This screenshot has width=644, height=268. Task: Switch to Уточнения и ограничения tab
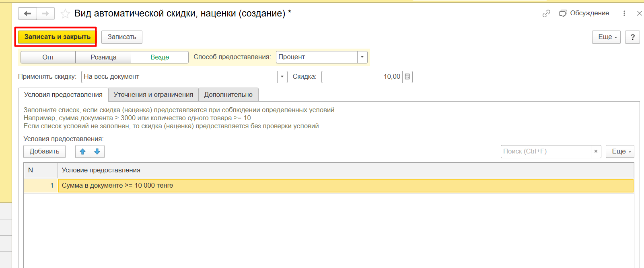[153, 95]
